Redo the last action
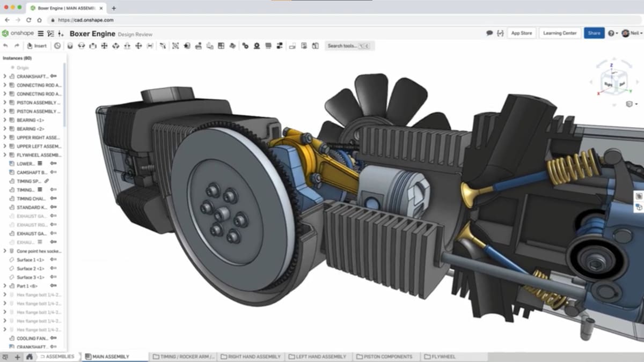Screen dimensions: 644x362 tap(17, 46)
